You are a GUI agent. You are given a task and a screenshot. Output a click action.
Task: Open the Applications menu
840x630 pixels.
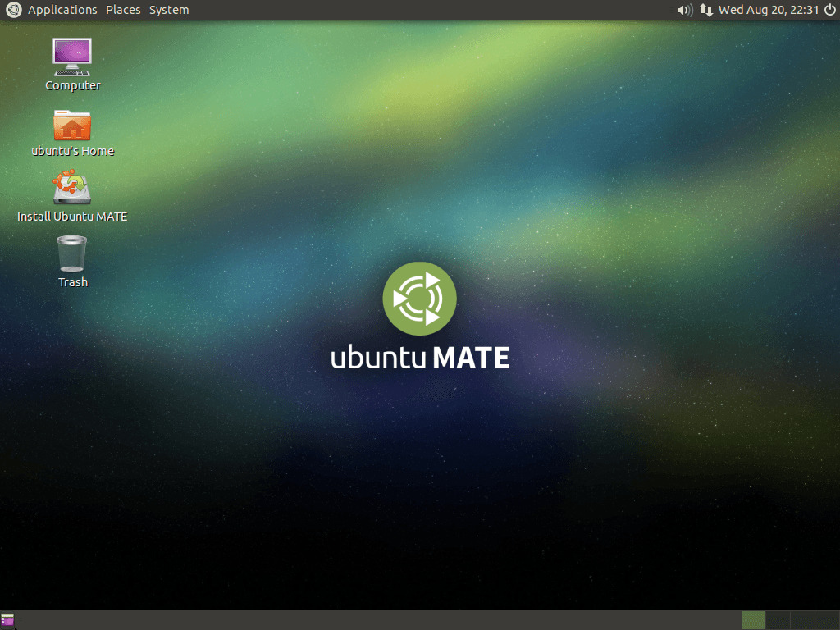[x=62, y=10]
